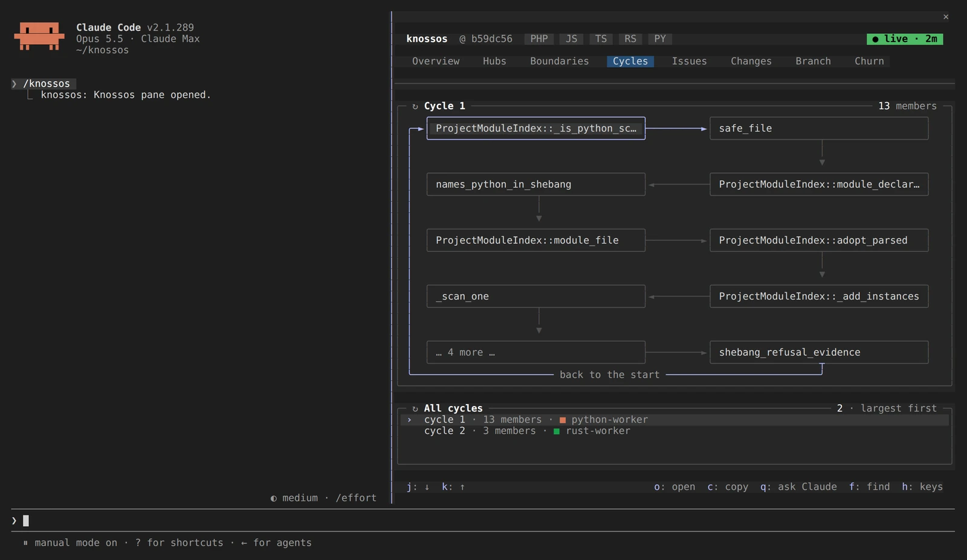The height and width of the screenshot is (560, 967).
Task: Open the Changes tab
Action: click(x=751, y=61)
